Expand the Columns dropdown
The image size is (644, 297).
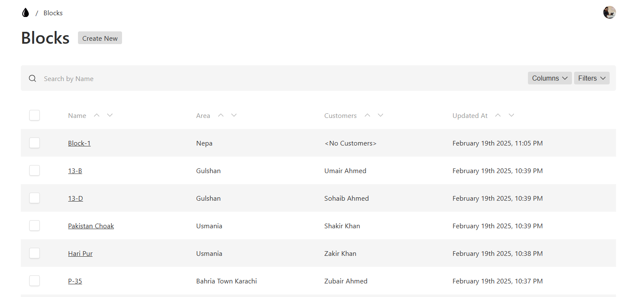550,78
